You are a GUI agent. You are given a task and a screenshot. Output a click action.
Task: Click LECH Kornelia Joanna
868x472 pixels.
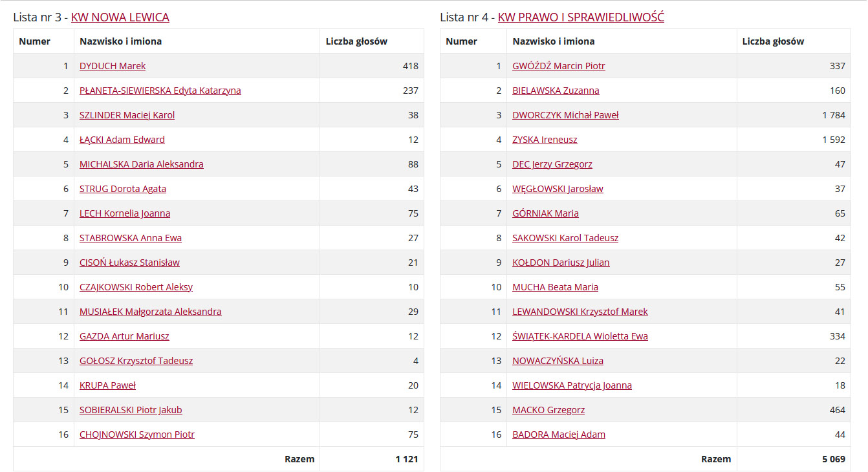(x=125, y=213)
